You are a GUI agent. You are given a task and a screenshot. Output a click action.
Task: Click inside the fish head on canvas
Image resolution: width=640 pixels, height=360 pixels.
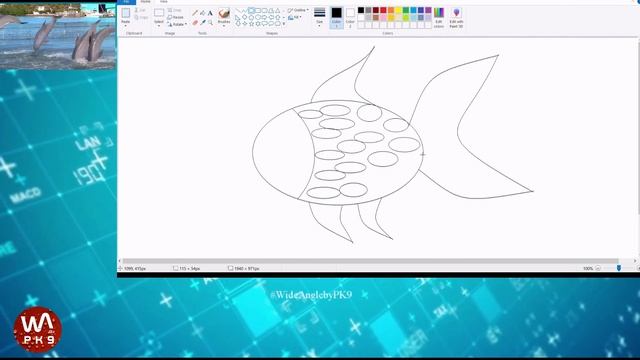[x=282, y=153]
